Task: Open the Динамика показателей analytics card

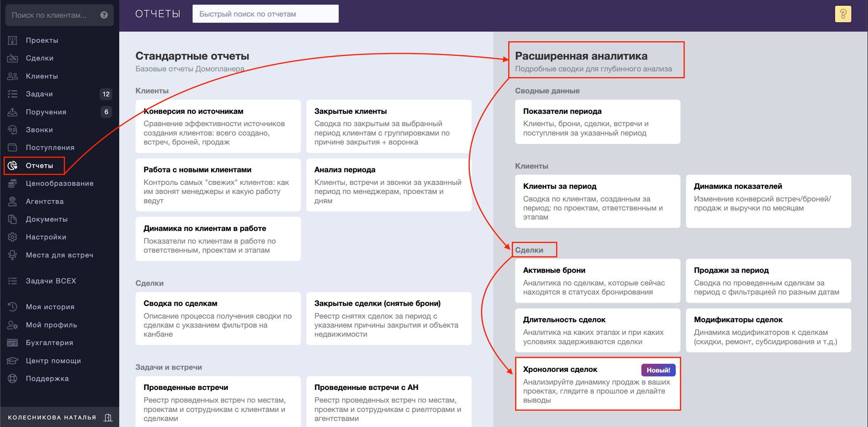Action: pos(769,201)
